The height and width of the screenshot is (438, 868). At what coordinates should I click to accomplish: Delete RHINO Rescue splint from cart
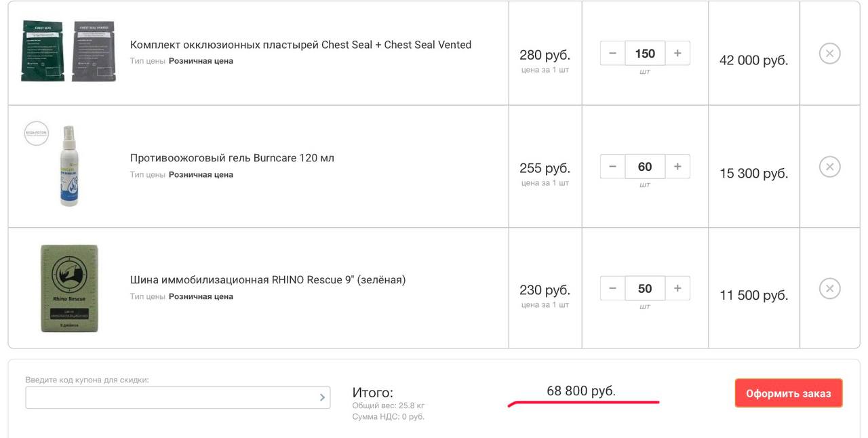click(829, 289)
